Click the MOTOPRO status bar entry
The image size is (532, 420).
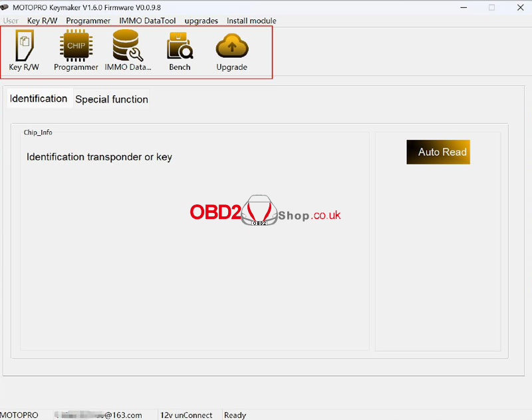click(19, 415)
